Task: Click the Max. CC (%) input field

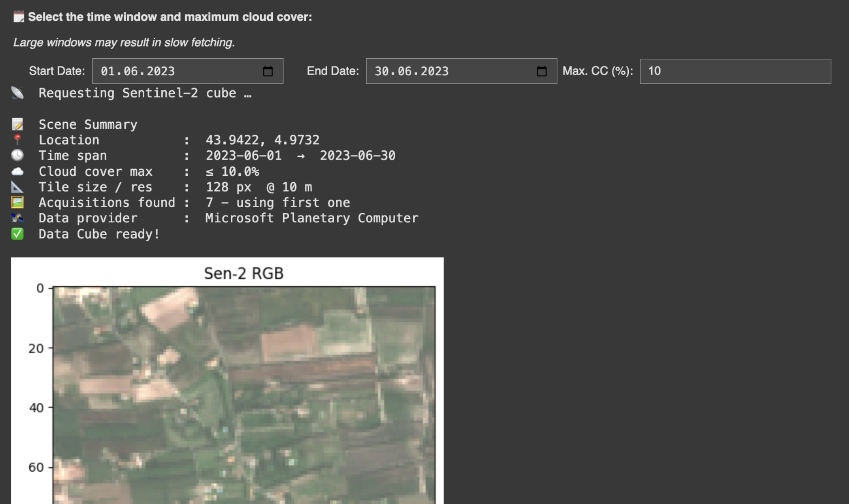Action: point(735,71)
